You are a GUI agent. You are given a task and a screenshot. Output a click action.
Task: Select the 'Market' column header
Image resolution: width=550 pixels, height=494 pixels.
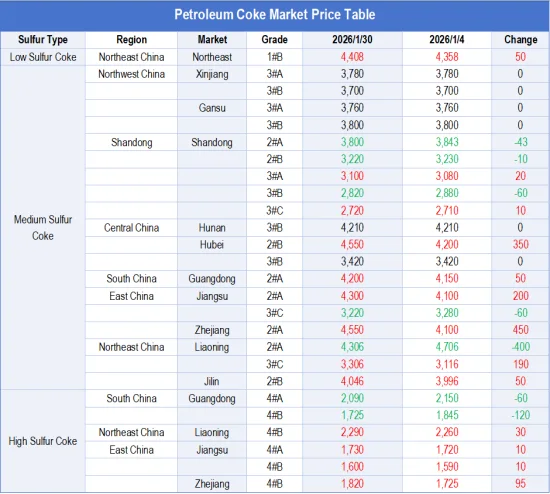tap(212, 40)
